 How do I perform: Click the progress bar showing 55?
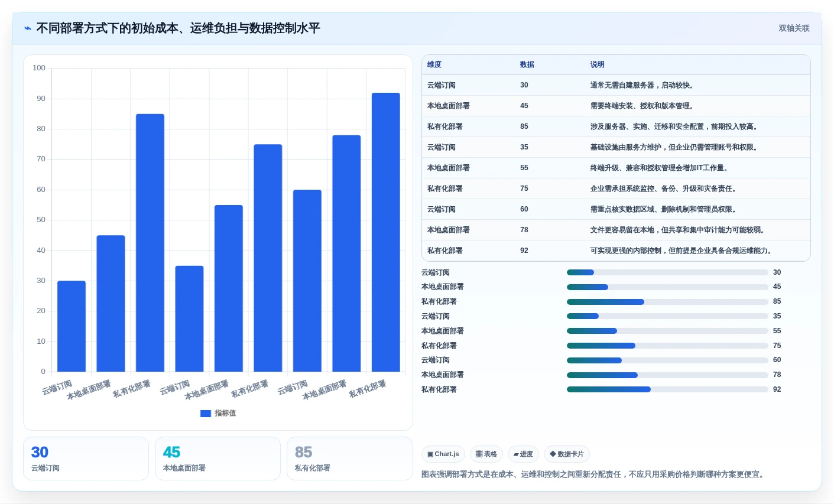click(x=667, y=331)
